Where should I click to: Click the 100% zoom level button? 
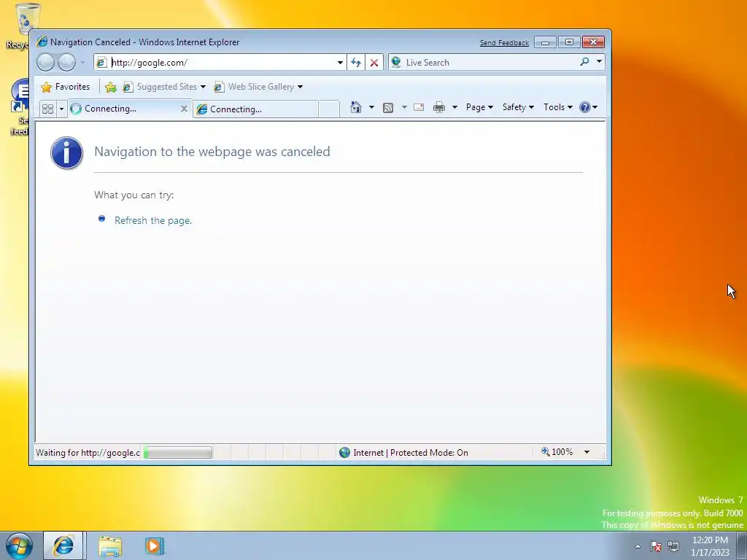coord(557,452)
